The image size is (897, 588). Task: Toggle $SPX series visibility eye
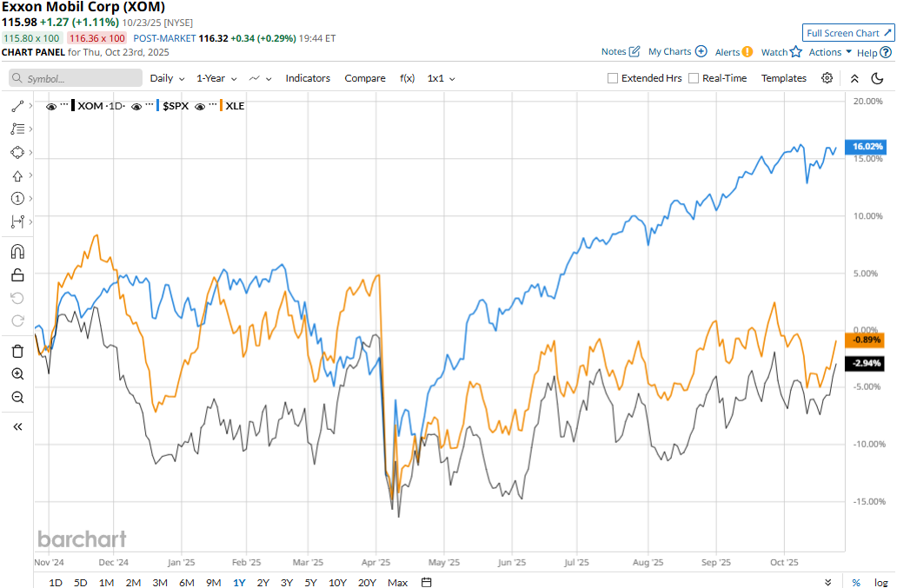coord(136,106)
